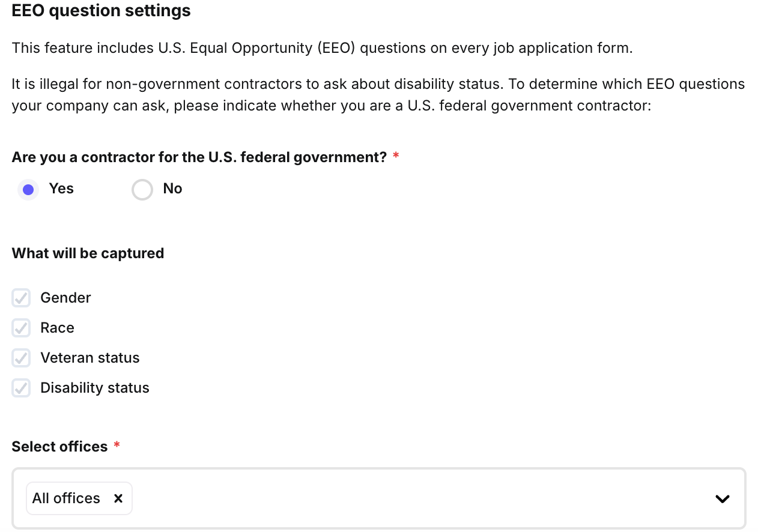The image size is (758, 532).
Task: Choose the No radio option
Action: coord(142,190)
